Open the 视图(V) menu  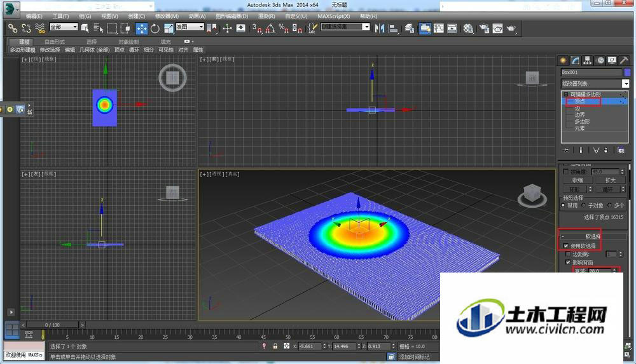109,17
